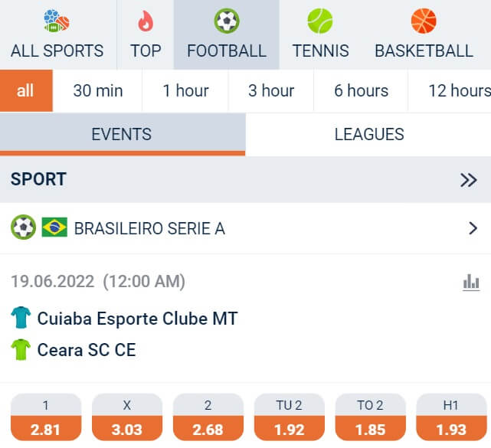Select TU 2 odds 1.92
Viewport: 491px width, 448px height.
point(289,417)
